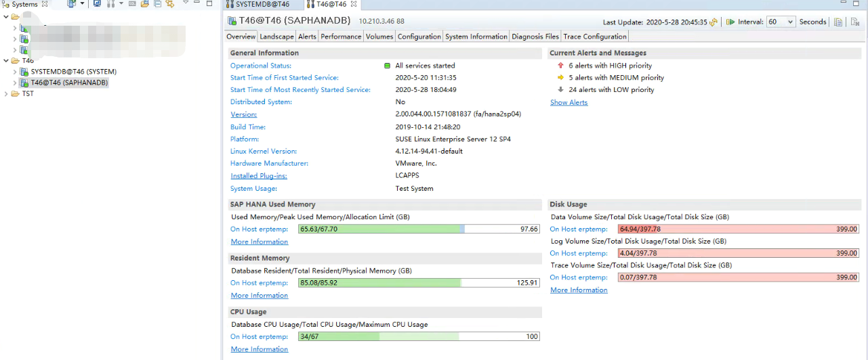Image resolution: width=868 pixels, height=360 pixels.
Task: Click the Used Memory bar showing 65.63/67.70
Action: [419, 229]
